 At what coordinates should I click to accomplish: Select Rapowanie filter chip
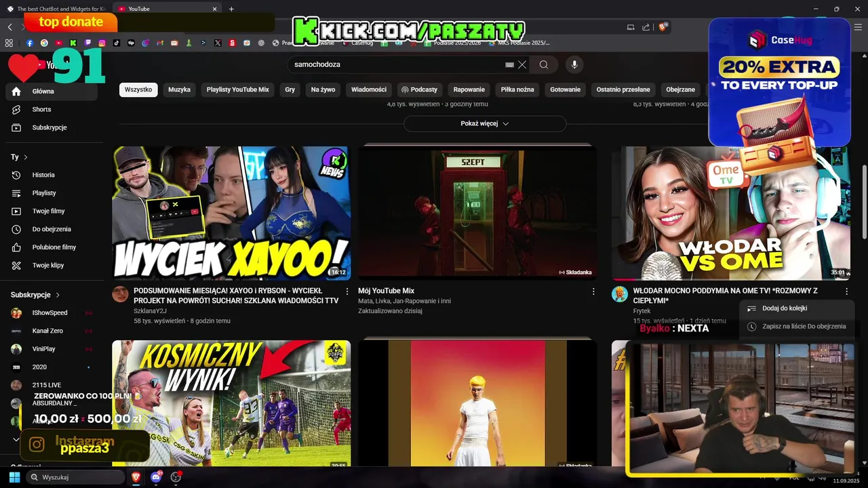(469, 89)
